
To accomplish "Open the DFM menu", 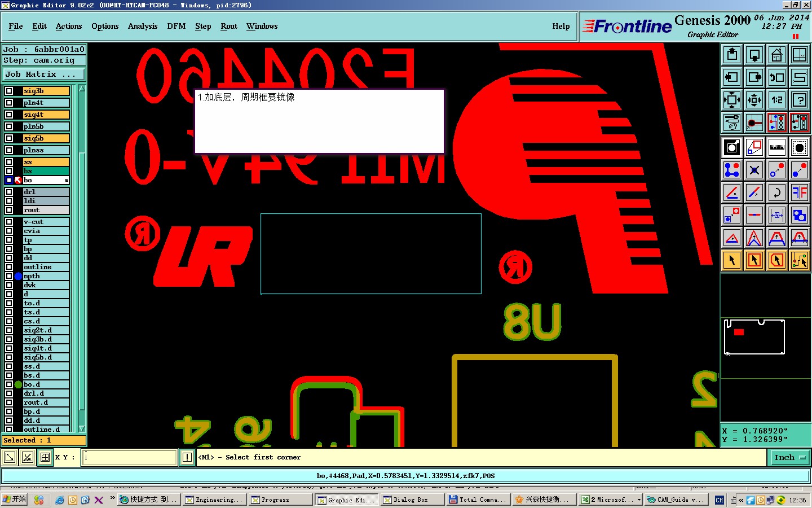I will click(x=176, y=27).
